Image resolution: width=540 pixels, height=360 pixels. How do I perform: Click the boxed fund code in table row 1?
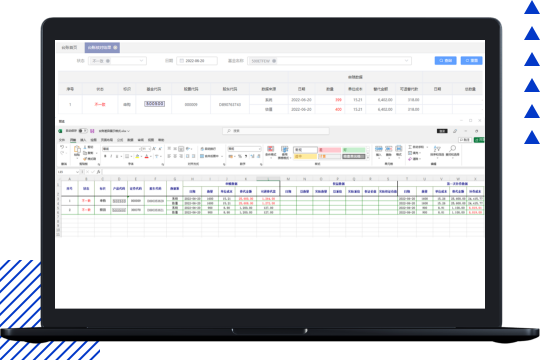point(154,104)
